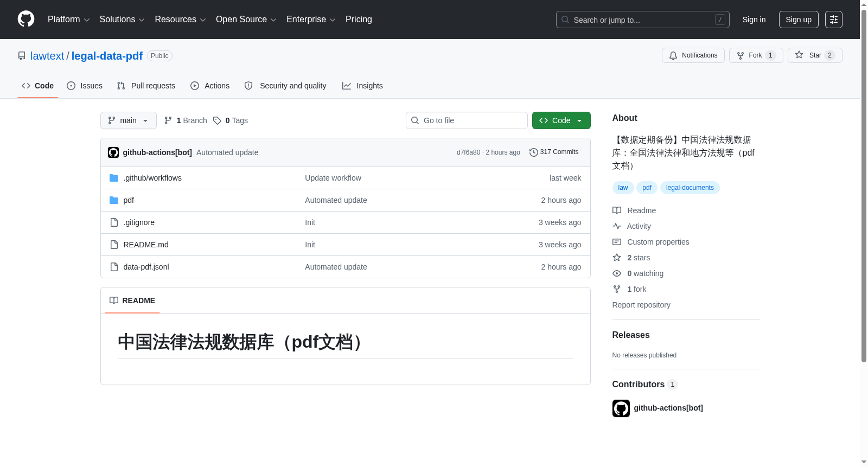Click the legal-documents topic tag
The height and width of the screenshot is (467, 868).
[x=690, y=188]
